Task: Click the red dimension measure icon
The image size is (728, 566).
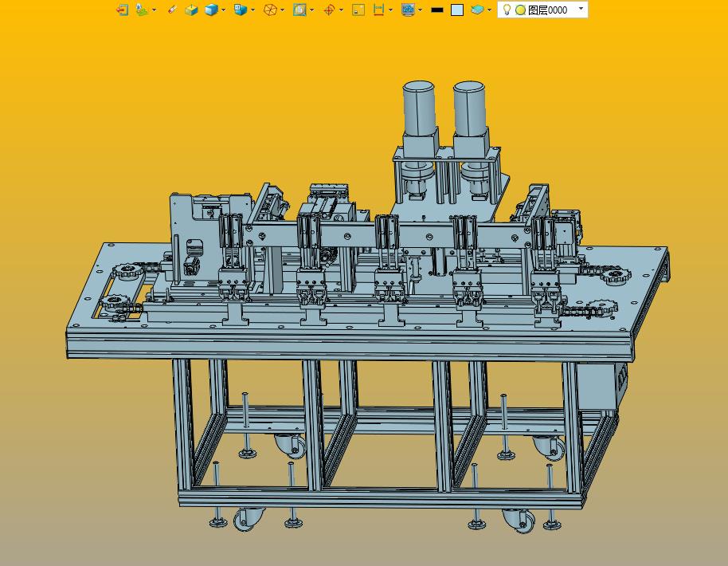Action: pos(379,10)
